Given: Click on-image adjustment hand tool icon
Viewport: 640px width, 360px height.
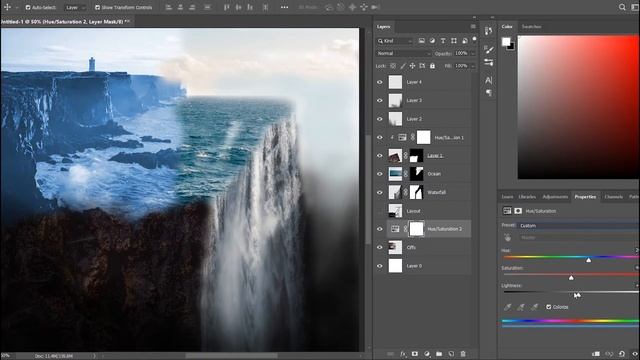Looking at the screenshot, I should coord(507,238).
